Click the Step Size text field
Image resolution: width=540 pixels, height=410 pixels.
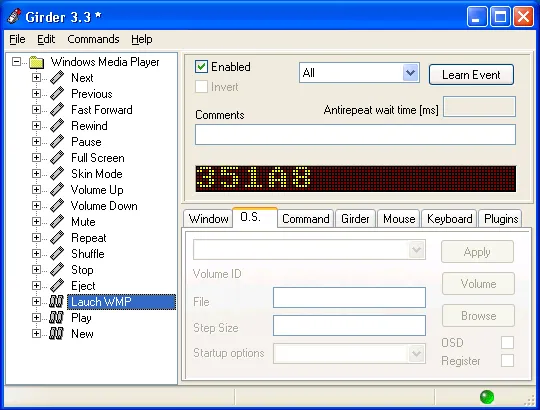(349, 325)
